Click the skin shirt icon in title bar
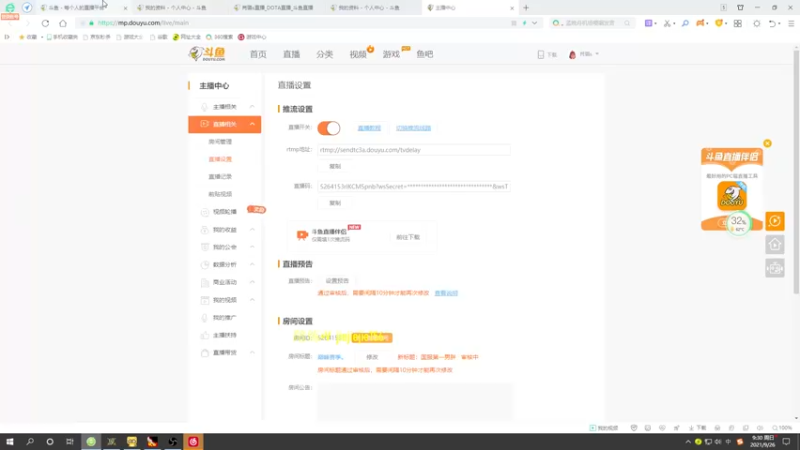This screenshot has width=800, height=450. pyautogui.click(x=740, y=8)
